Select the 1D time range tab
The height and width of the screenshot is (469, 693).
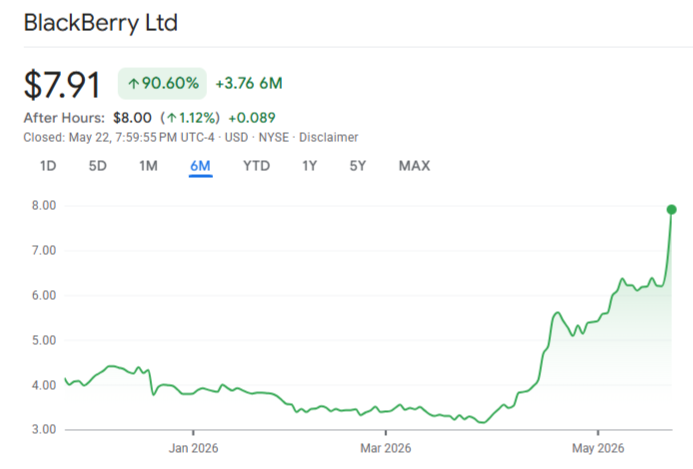point(48,166)
